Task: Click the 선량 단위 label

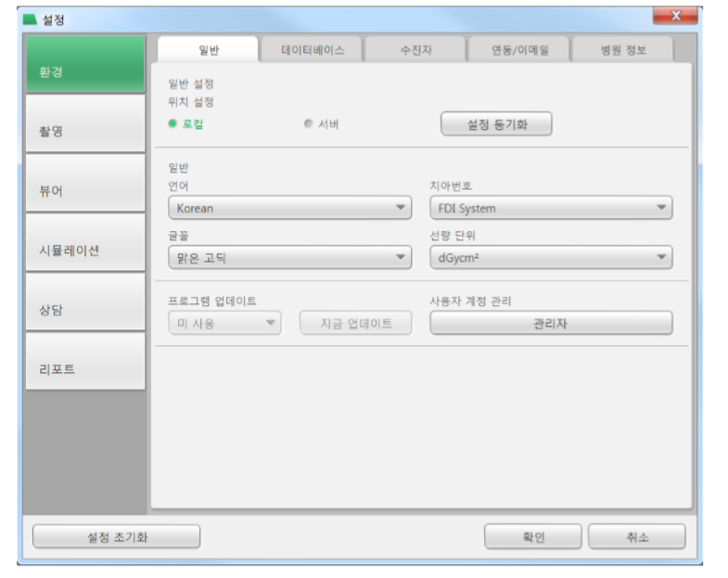Action: (x=453, y=236)
